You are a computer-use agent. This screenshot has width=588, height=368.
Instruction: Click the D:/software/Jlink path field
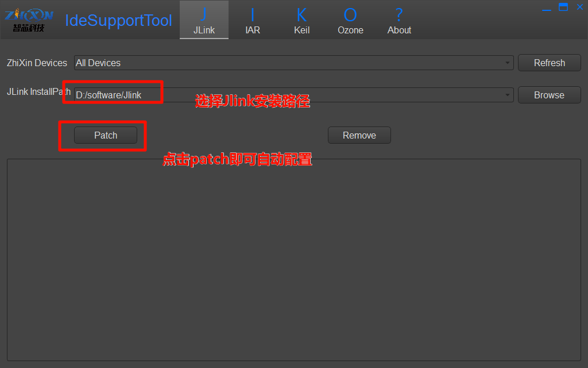(293, 95)
